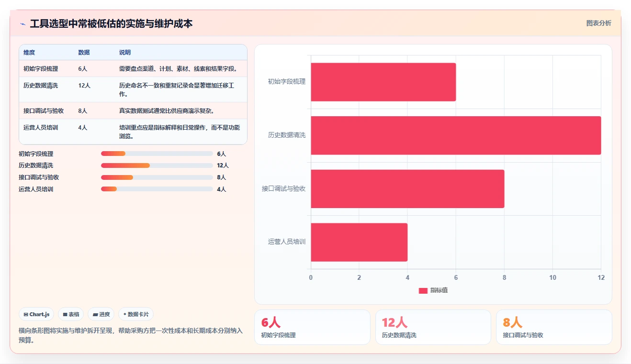Image resolution: width=631 pixels, height=364 pixels.
Task: Open the 8人 接口调试与验收 stat card
Action: [x=554, y=327]
